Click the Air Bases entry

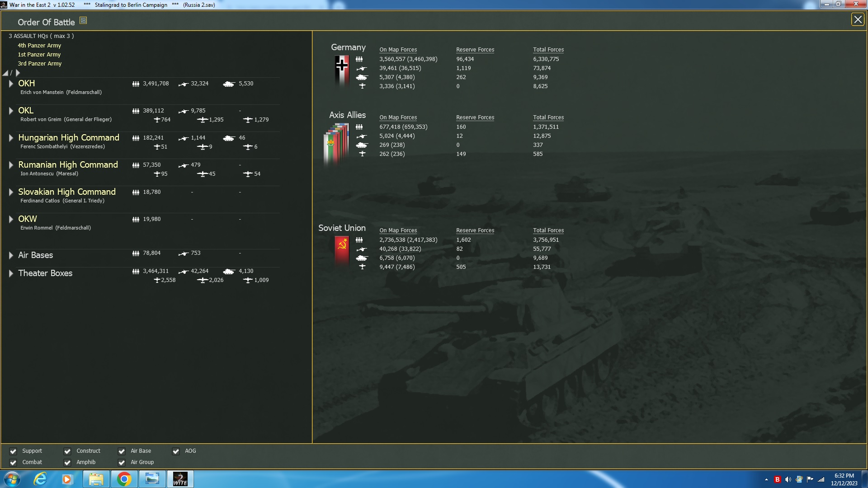pyautogui.click(x=36, y=255)
